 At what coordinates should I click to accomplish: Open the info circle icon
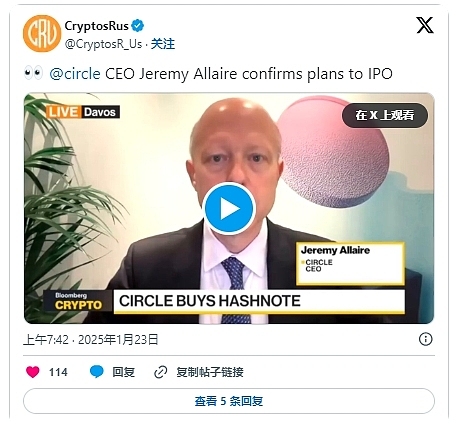click(425, 339)
